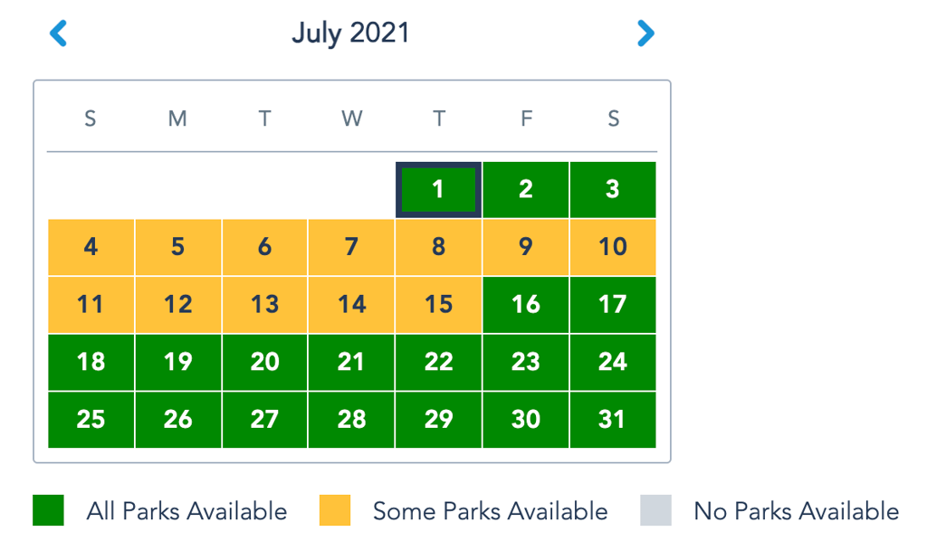Screen dimensions: 927x560
Task: Select the green legend swatch
Action: tap(47, 511)
